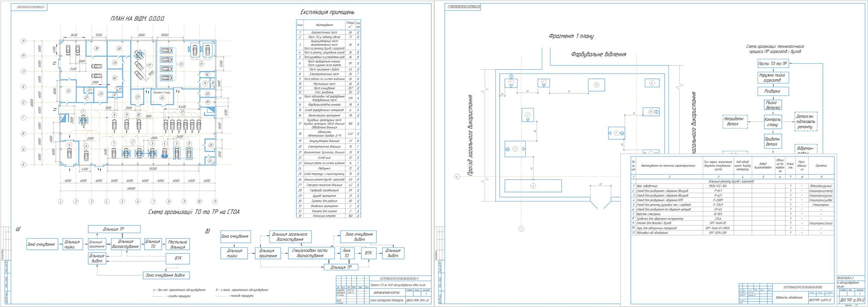This screenshot has height=307, width=868.
Task: Click the 'ВИРОБНИЧИЙ КОРПУС' title block text
Action: (387, 293)
